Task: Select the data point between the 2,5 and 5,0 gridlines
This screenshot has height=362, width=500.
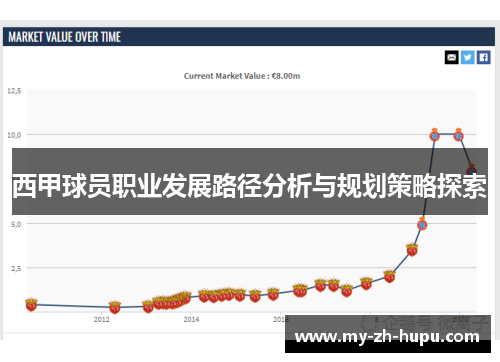Action: click(x=412, y=250)
